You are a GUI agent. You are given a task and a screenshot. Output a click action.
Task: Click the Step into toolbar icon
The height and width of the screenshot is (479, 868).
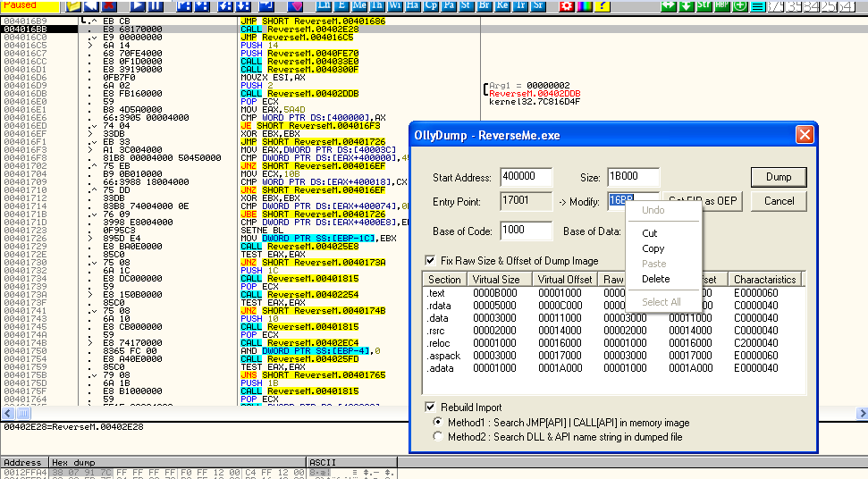click(184, 6)
